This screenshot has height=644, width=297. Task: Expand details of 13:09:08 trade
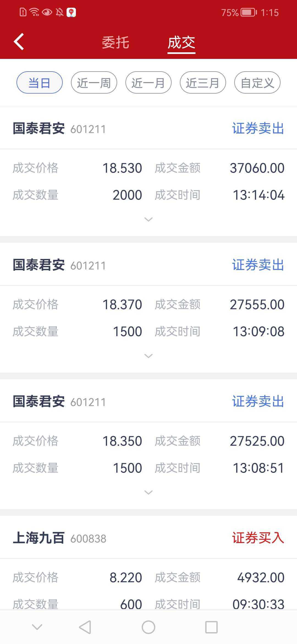pos(148,356)
